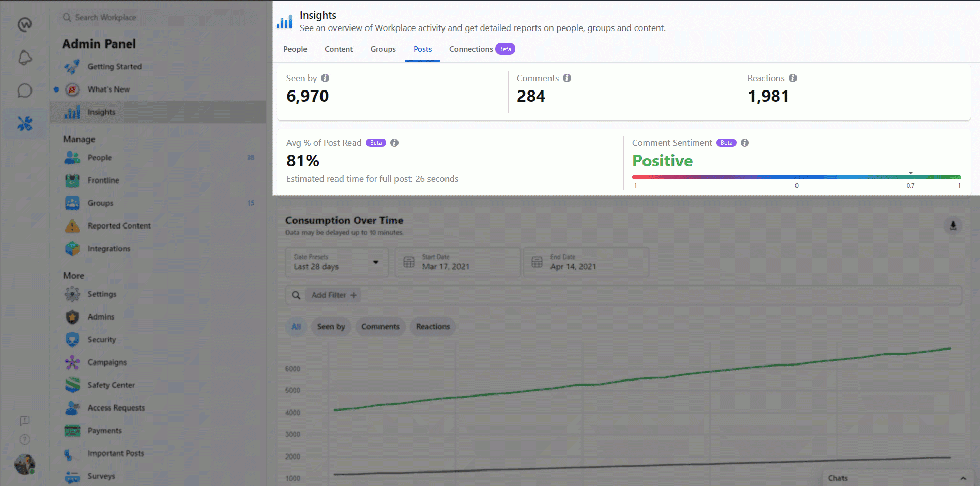Toggle the Comments chart filter
980x486 pixels.
click(x=380, y=327)
